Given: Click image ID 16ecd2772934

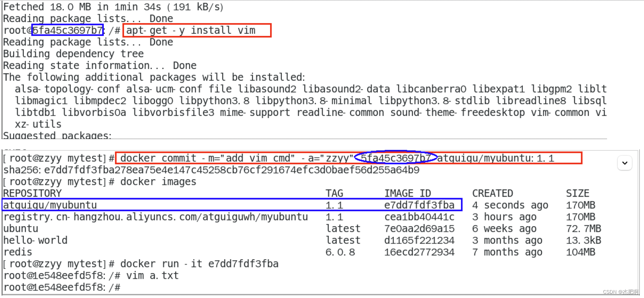Looking at the screenshot, I should coord(419,252).
